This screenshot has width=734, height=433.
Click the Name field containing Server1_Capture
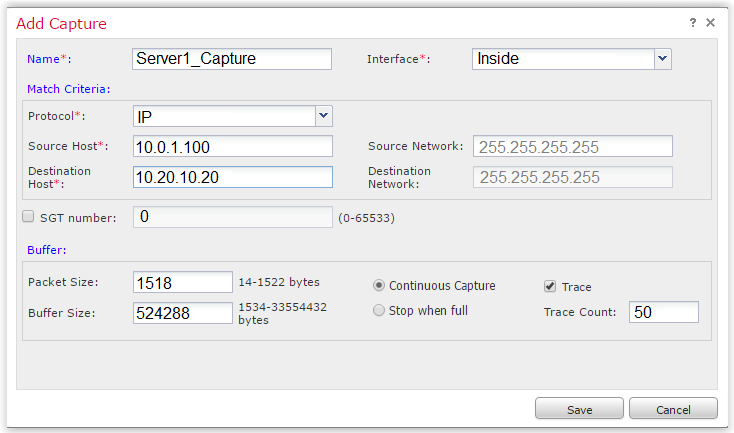pyautogui.click(x=232, y=59)
